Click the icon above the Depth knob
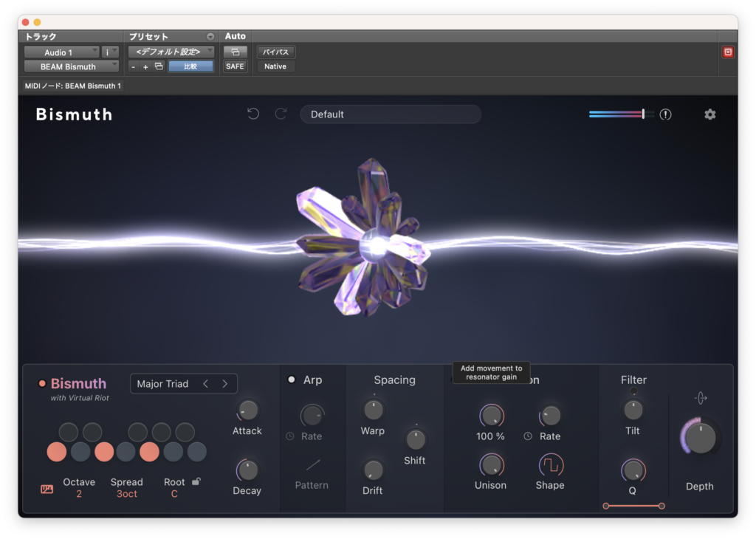 pos(701,398)
